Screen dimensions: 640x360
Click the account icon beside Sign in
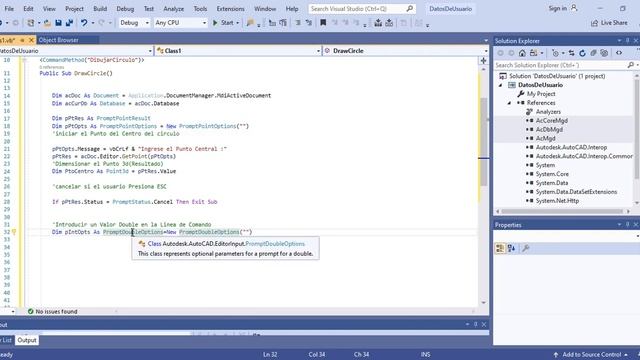point(574,8)
